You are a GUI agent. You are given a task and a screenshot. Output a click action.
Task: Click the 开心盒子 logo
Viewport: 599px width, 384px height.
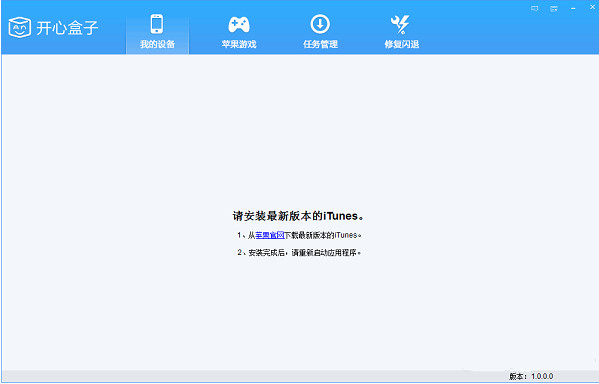coord(53,28)
